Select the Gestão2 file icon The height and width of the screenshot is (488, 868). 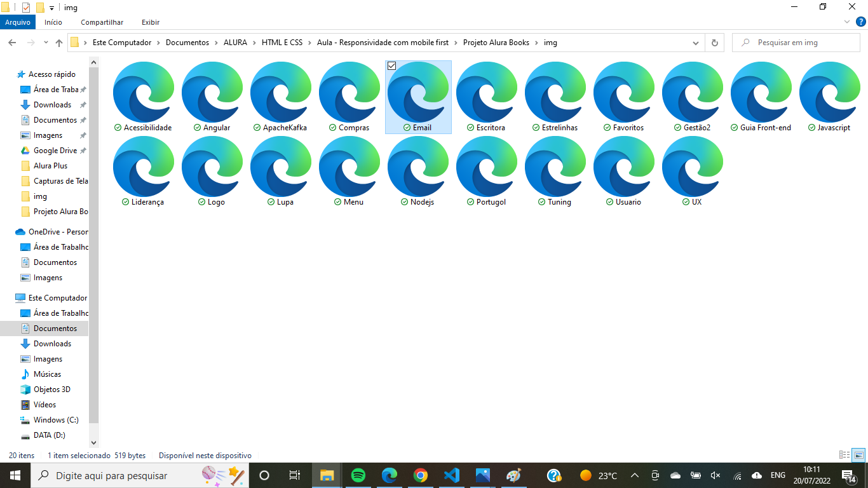click(693, 92)
